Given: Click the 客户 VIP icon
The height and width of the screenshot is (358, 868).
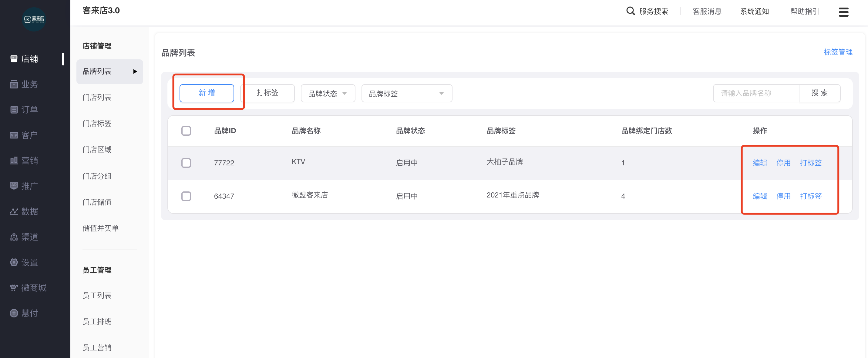Looking at the screenshot, I should point(14,135).
